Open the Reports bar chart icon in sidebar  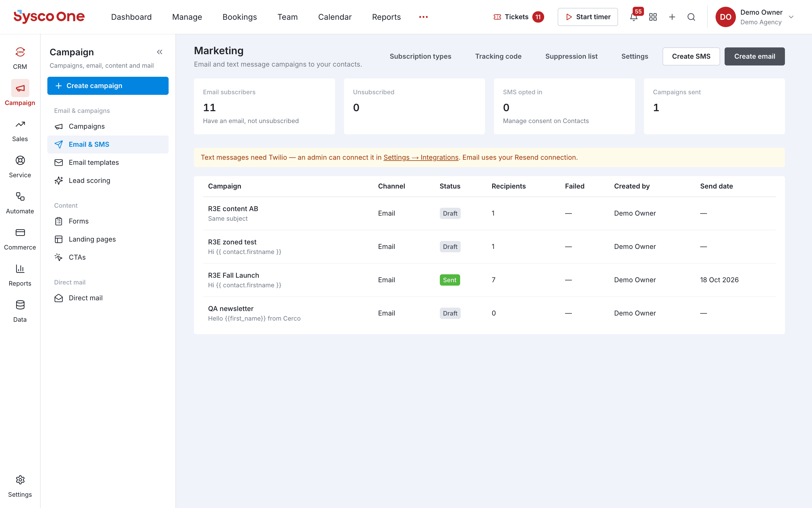coord(20,269)
